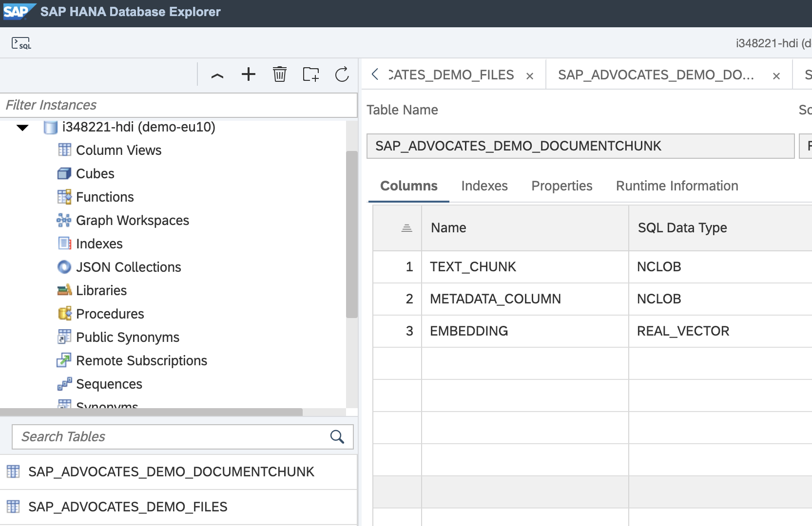Select Remote Subscriptions in the tree

(x=142, y=360)
